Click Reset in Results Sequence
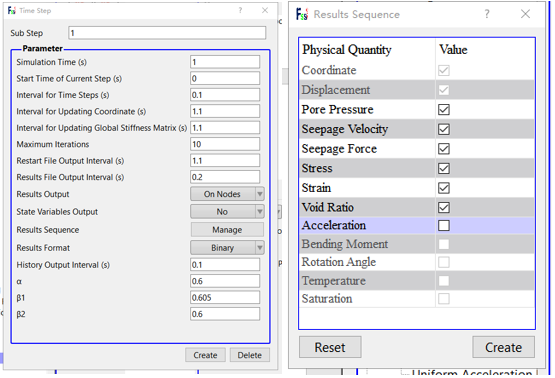The width and height of the screenshot is (555, 378). click(330, 347)
